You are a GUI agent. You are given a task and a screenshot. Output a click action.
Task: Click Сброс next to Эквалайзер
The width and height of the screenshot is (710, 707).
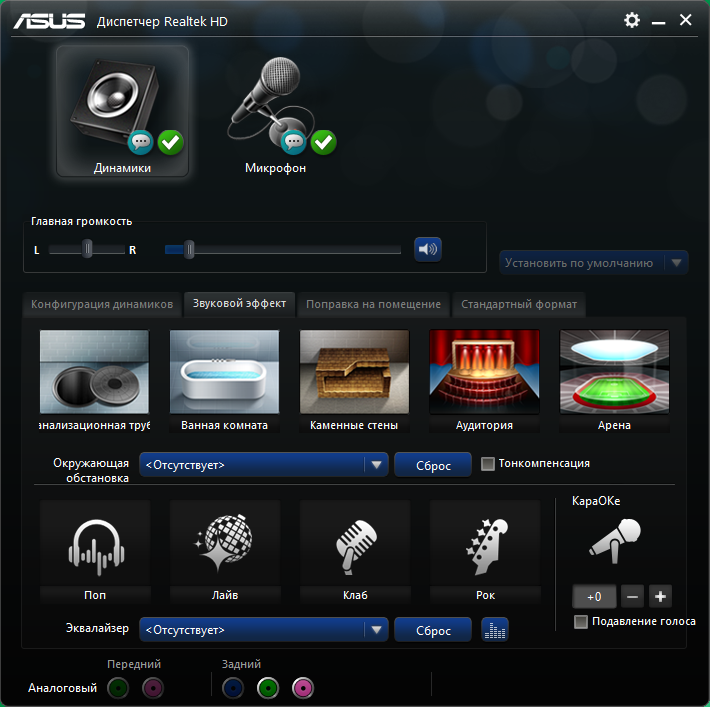[x=433, y=630]
